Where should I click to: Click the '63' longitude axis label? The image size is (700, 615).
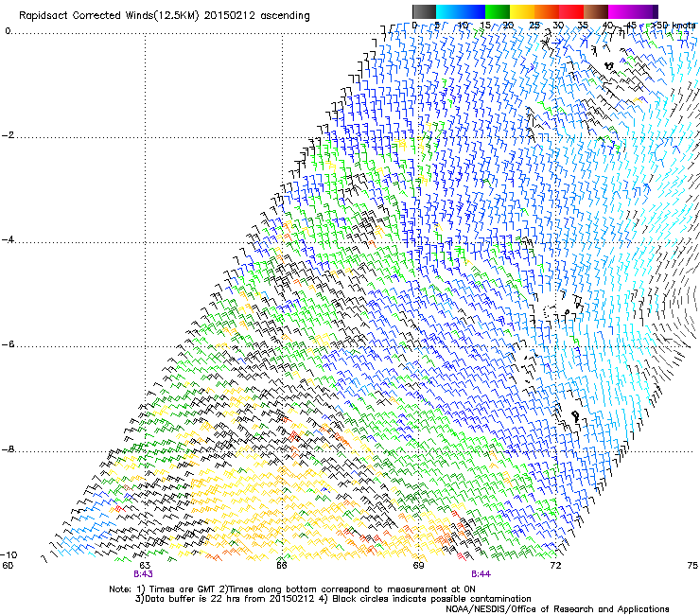[x=145, y=566]
